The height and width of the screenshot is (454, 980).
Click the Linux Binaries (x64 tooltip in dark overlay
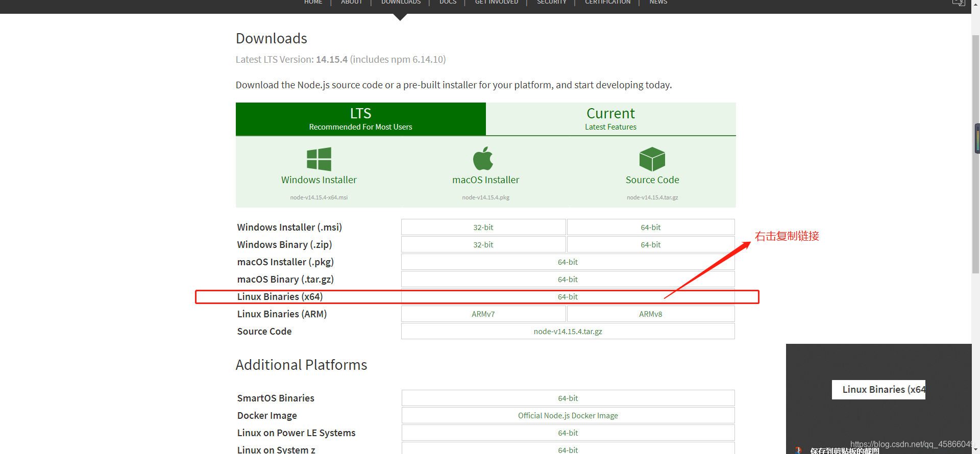pos(878,390)
